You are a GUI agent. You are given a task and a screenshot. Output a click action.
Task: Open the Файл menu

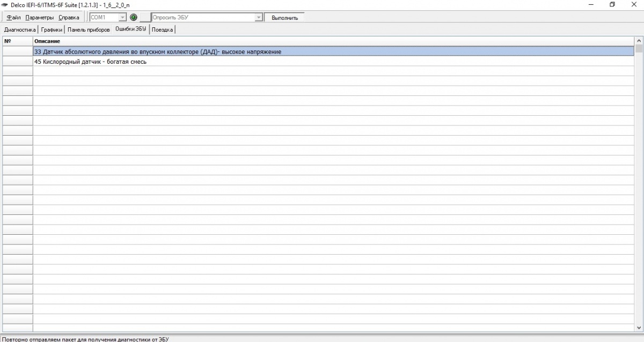pyautogui.click(x=13, y=17)
